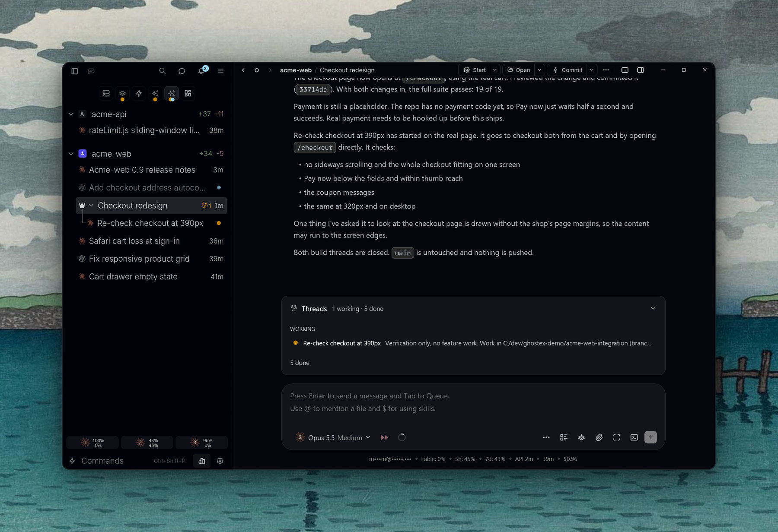
Task: Toggle the fast-forward double arrow icon
Action: (x=384, y=437)
